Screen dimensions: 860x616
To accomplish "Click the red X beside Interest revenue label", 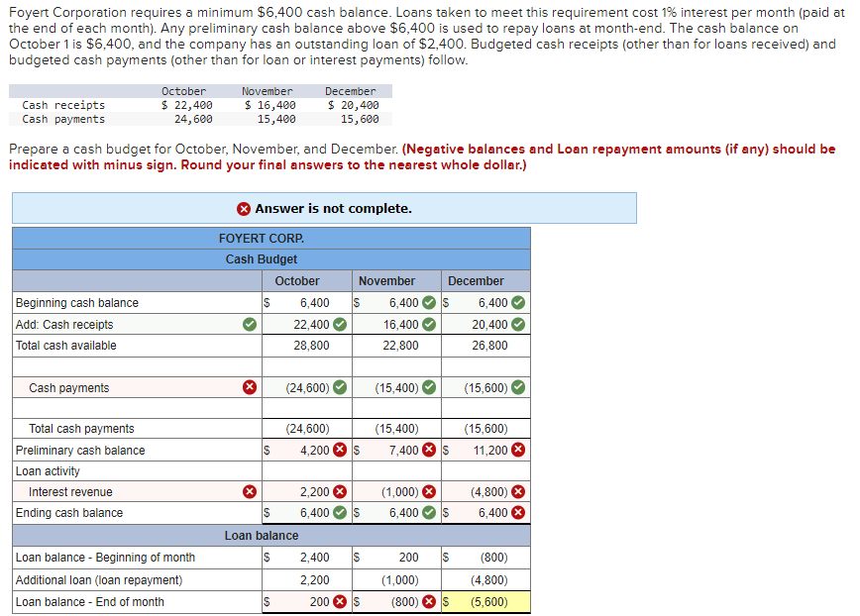I will click(249, 491).
